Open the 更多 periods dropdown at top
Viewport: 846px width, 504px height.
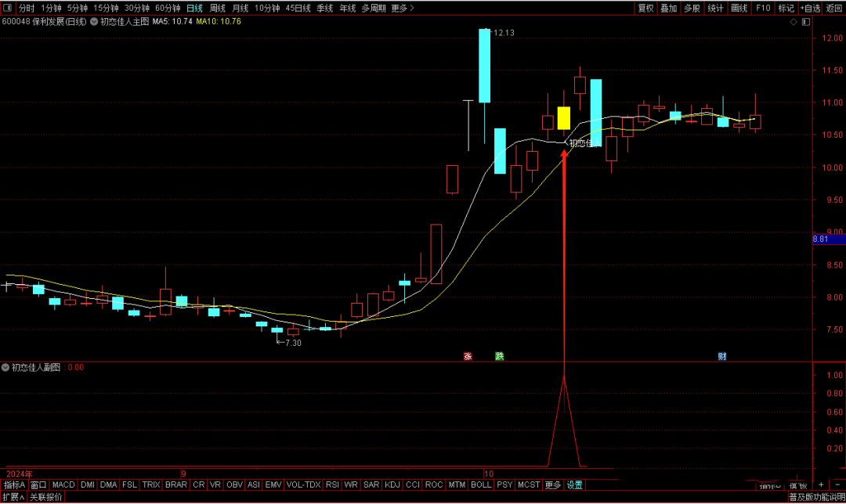point(403,8)
